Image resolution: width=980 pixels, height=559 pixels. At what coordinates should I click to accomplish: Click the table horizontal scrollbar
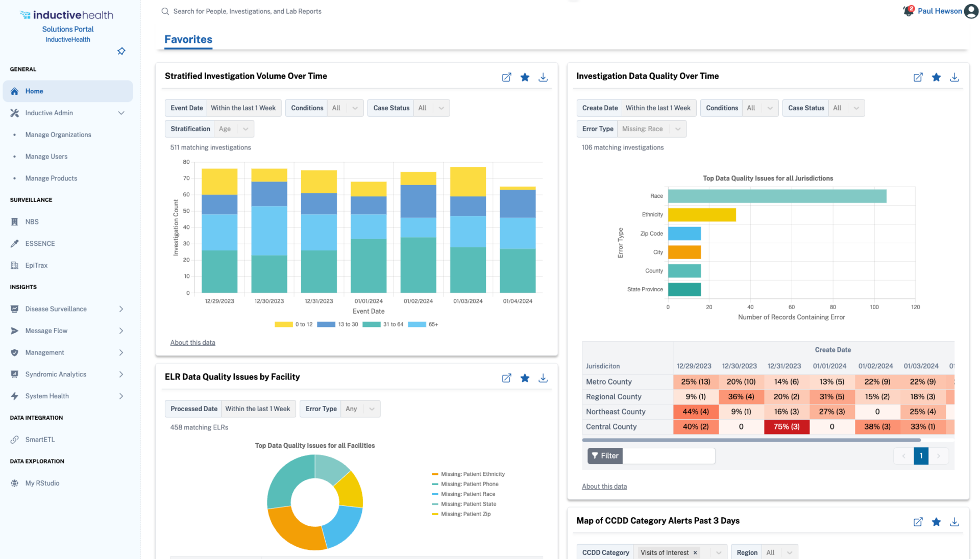tap(751, 440)
